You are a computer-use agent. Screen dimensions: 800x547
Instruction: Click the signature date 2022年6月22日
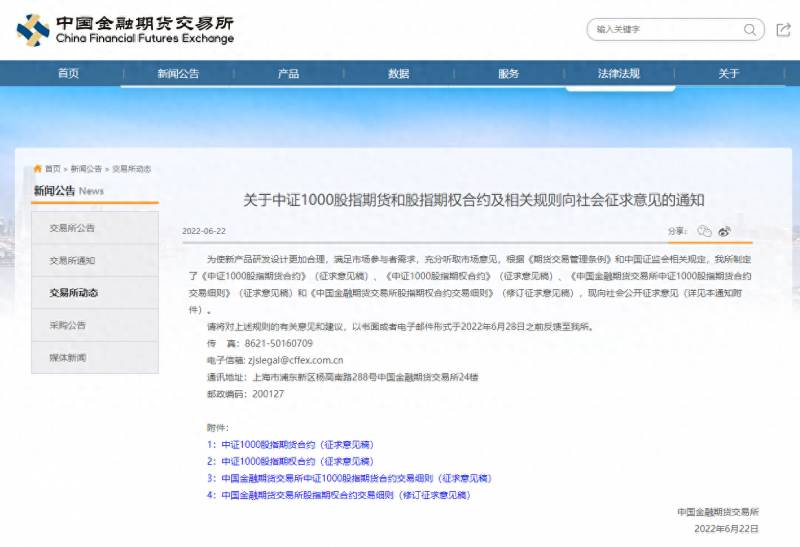click(726, 529)
